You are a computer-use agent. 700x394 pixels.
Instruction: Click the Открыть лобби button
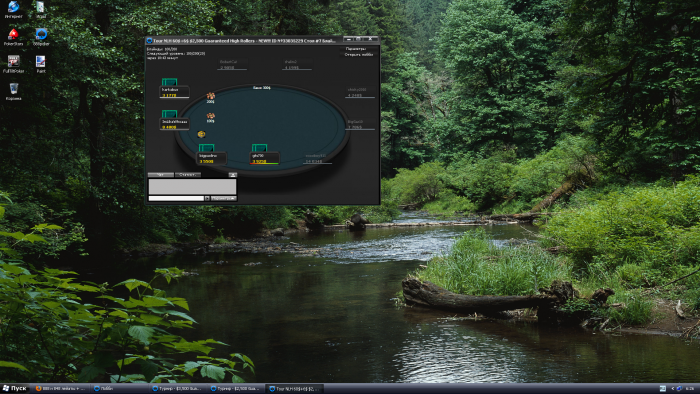coord(358,54)
